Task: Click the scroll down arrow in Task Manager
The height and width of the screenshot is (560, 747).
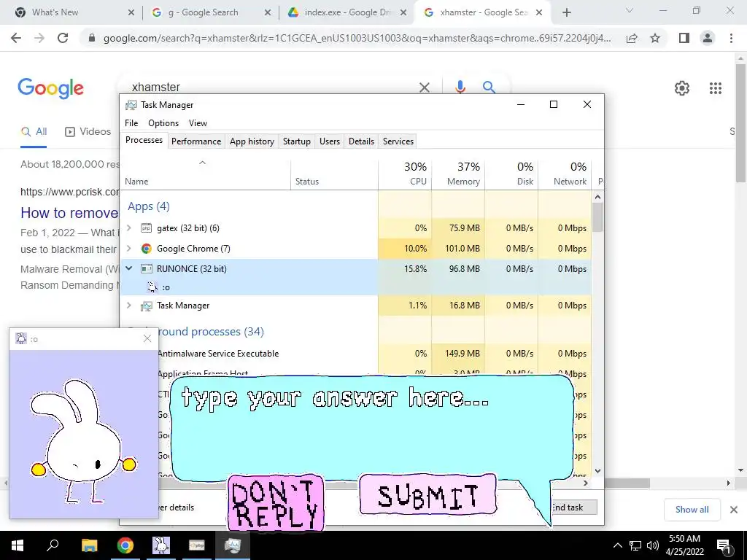Action: [598, 471]
